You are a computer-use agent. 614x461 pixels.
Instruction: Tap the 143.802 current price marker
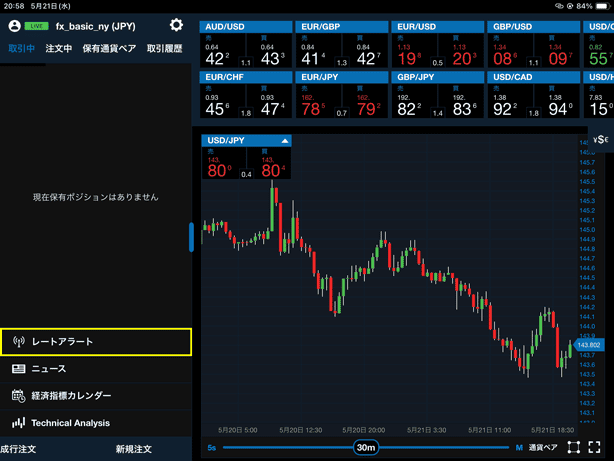click(589, 345)
